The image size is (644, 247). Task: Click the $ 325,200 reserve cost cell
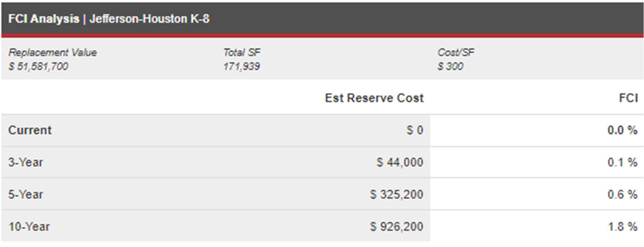click(x=396, y=195)
